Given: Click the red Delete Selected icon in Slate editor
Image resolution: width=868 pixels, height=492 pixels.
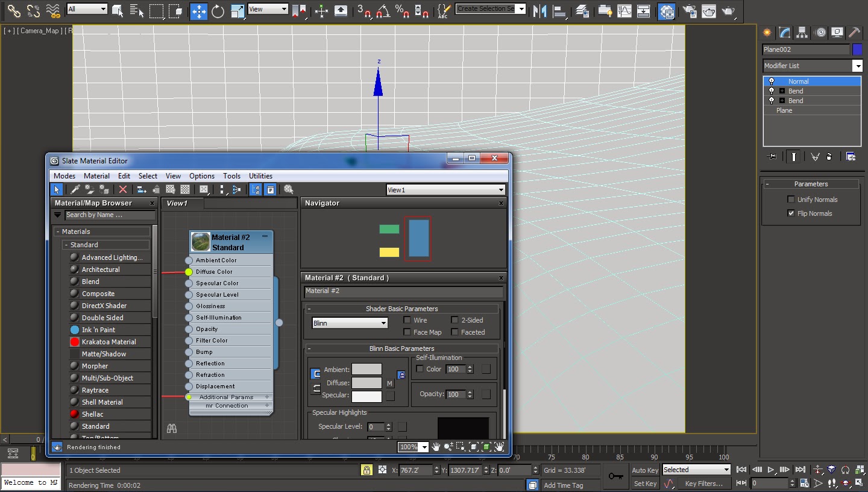Looking at the screenshot, I should click(123, 189).
